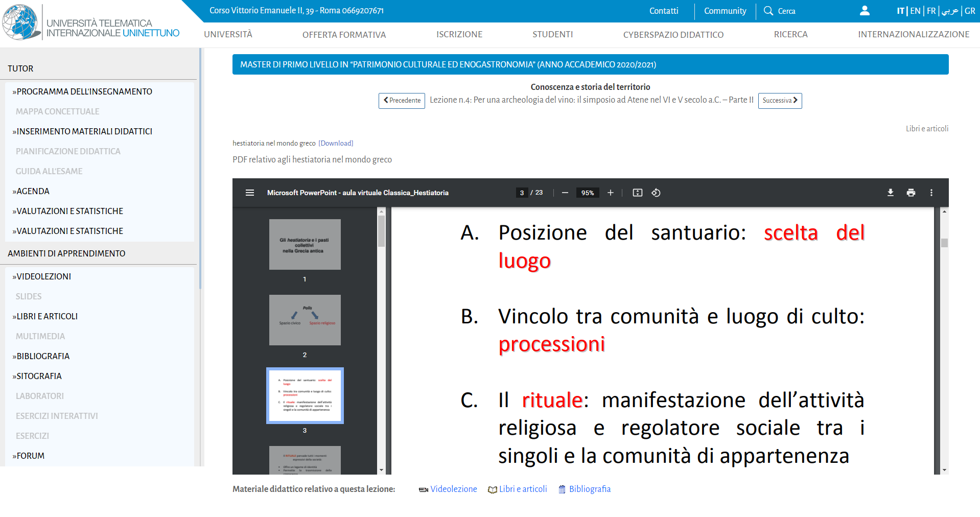
Task: Go to the Successiva lesson
Action: [x=780, y=101]
